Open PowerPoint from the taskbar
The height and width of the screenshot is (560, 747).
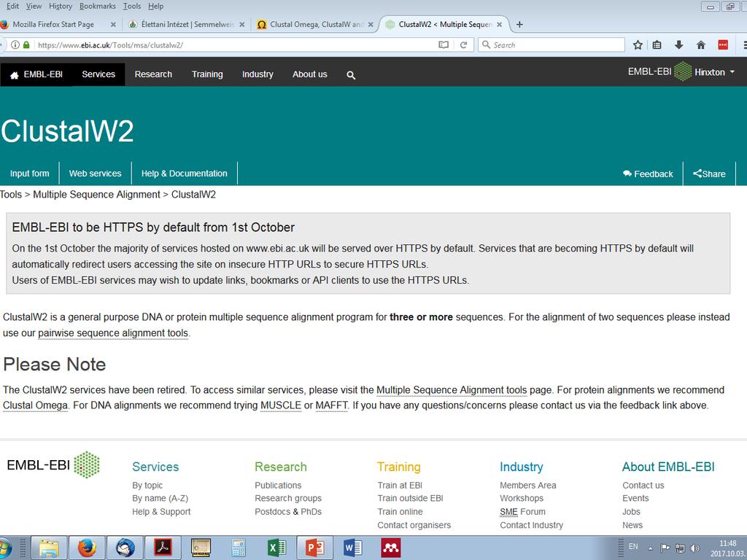tap(315, 548)
